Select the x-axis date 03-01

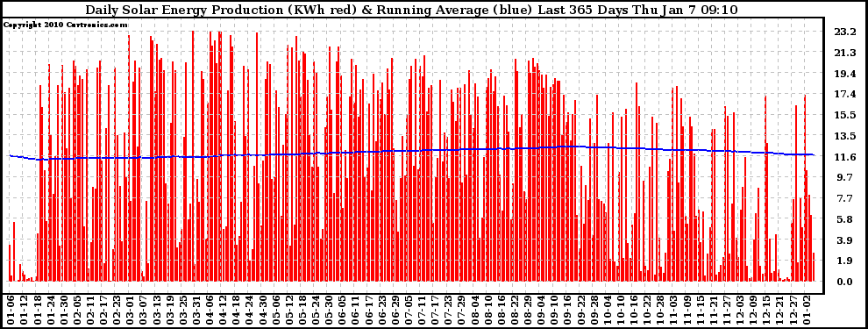130,310
